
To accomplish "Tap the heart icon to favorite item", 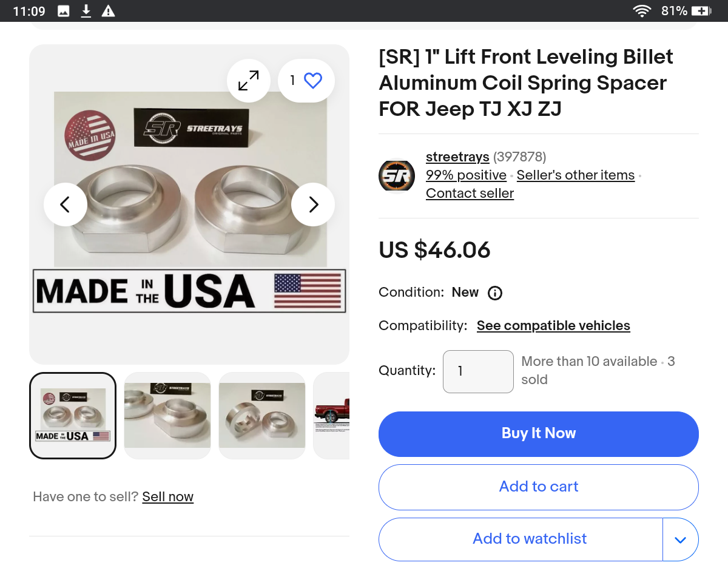I will [312, 81].
